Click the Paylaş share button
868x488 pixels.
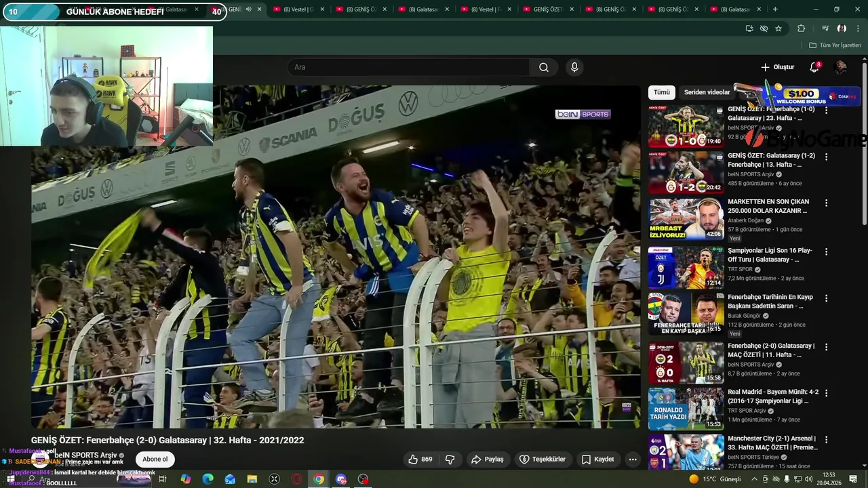pyautogui.click(x=488, y=459)
